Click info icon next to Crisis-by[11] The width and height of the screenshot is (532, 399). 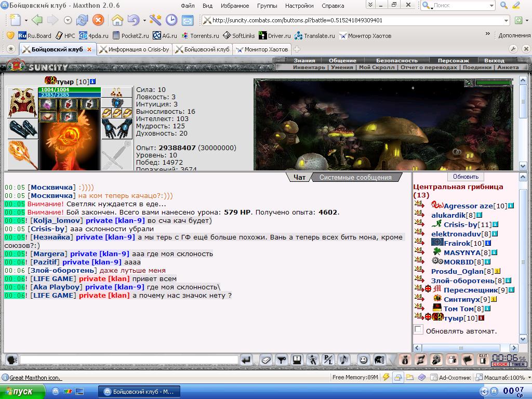pos(495,224)
